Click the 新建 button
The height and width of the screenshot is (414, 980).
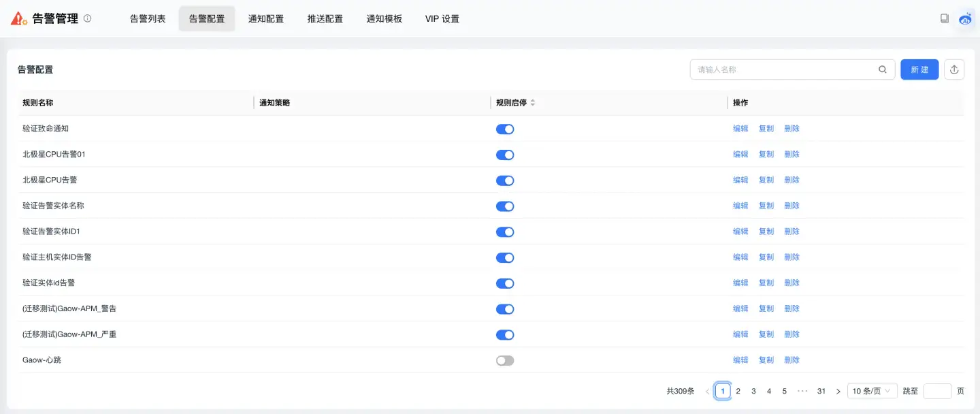point(919,69)
